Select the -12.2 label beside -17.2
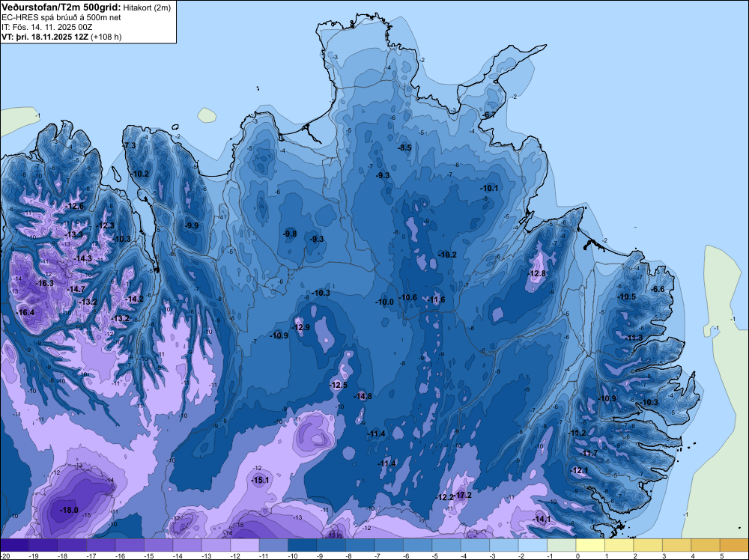Viewport: 749px width, 560px height. click(x=445, y=497)
